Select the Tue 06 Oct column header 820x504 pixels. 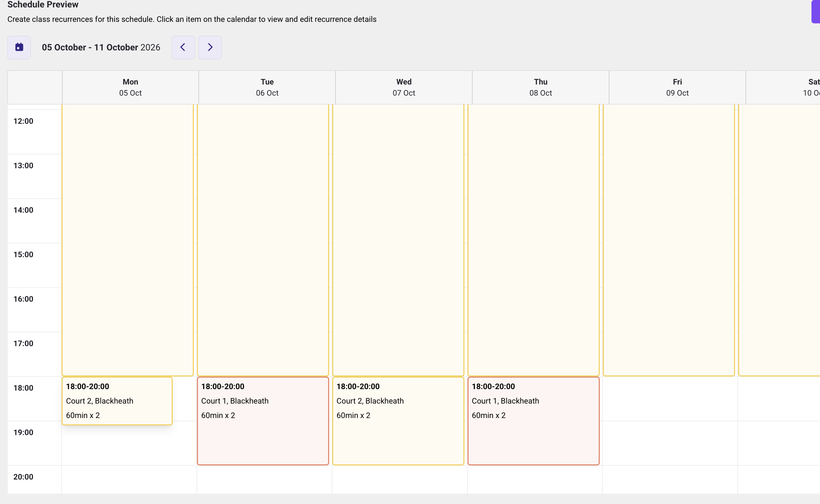[267, 87]
